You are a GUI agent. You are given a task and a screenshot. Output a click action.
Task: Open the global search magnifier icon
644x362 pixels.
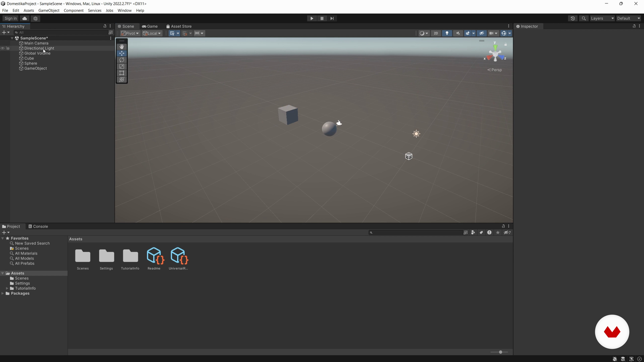click(584, 18)
